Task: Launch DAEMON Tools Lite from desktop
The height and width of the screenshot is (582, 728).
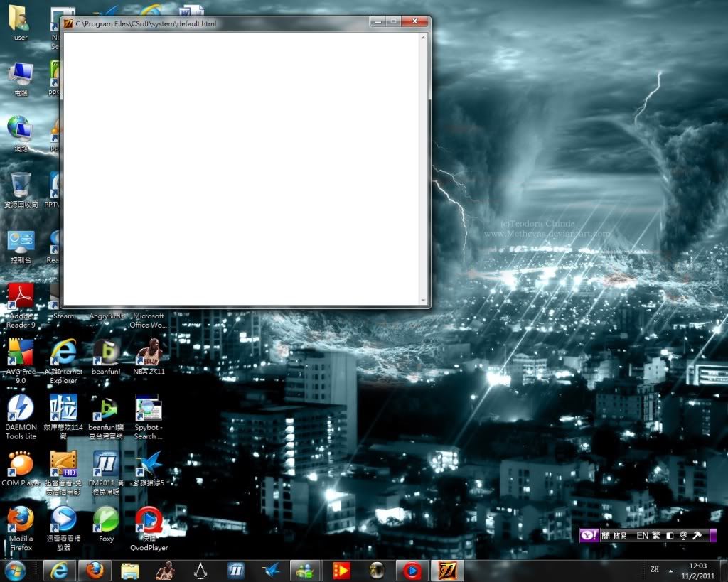Action: [21, 410]
